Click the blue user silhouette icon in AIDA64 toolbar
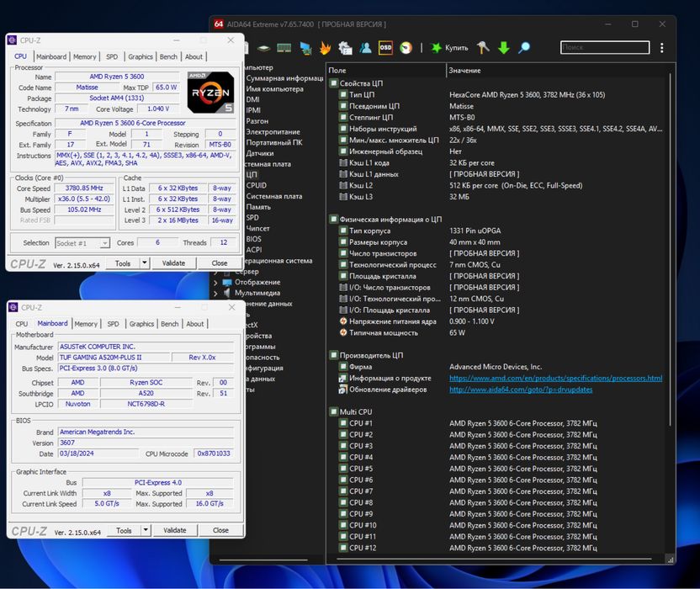The width and height of the screenshot is (700, 589). tap(365, 47)
